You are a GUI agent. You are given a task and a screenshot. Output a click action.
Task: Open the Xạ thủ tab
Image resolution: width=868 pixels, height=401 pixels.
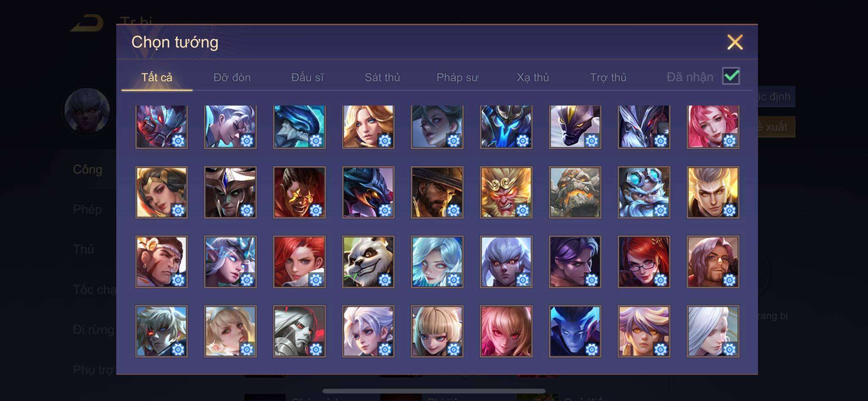(533, 77)
